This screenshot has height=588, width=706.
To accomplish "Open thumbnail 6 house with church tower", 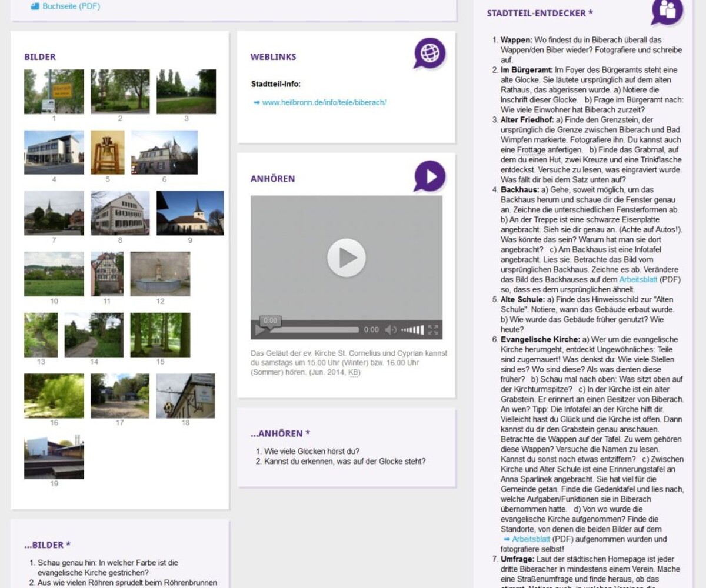I will [x=164, y=152].
